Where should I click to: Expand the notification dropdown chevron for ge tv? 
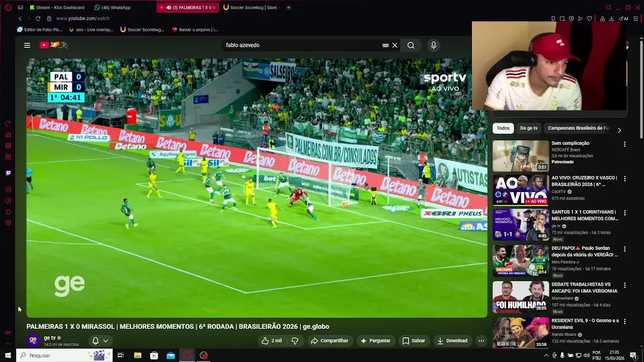click(106, 341)
